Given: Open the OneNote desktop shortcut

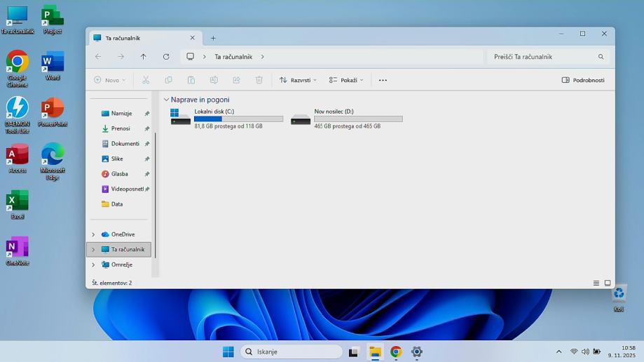Looking at the screenshot, I should tap(18, 251).
